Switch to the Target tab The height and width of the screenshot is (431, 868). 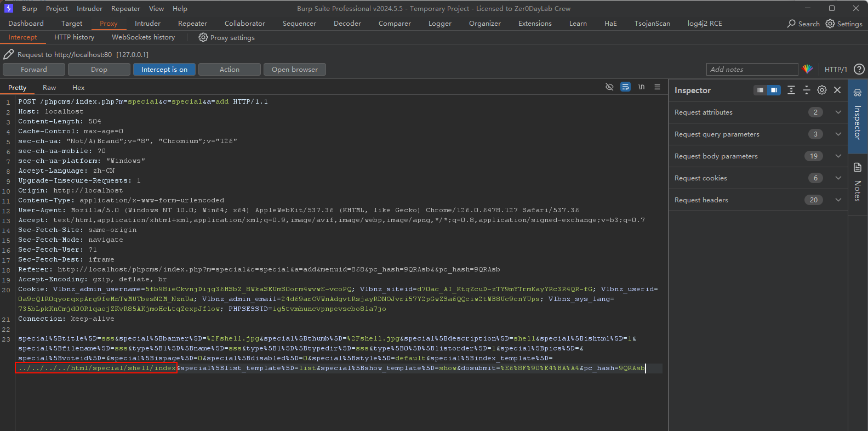click(x=72, y=24)
